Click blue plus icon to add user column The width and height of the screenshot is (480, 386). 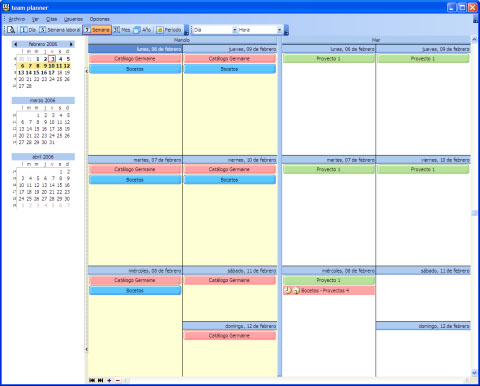click(109, 380)
